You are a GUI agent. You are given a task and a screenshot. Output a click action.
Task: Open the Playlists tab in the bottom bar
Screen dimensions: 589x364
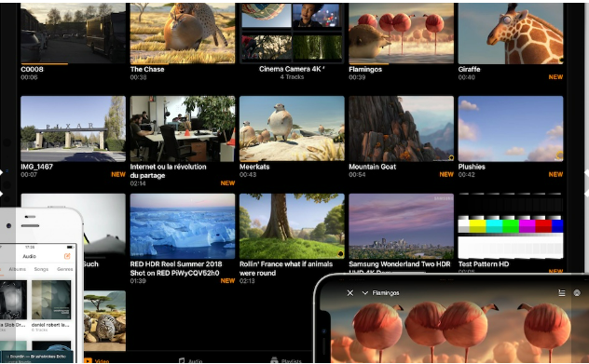(x=286, y=360)
